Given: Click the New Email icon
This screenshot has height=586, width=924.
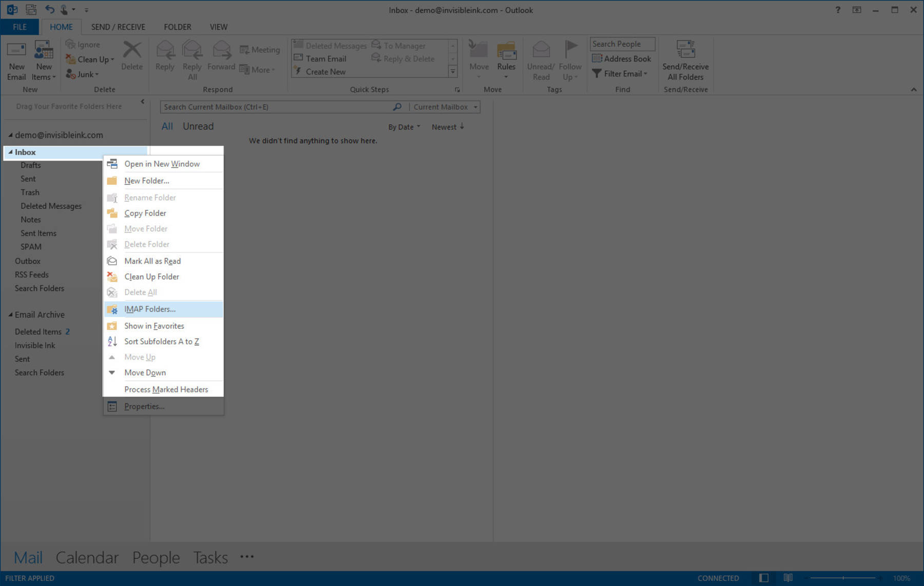Looking at the screenshot, I should tap(16, 50).
